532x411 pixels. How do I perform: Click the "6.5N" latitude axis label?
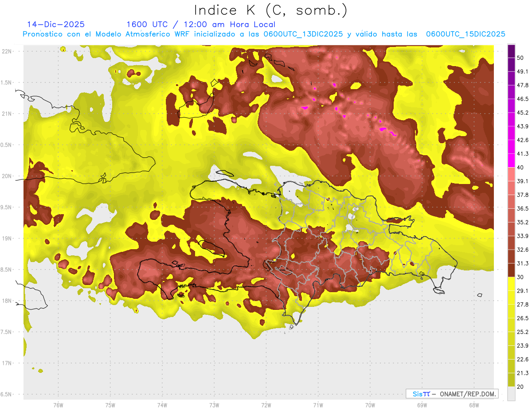pos(7,394)
